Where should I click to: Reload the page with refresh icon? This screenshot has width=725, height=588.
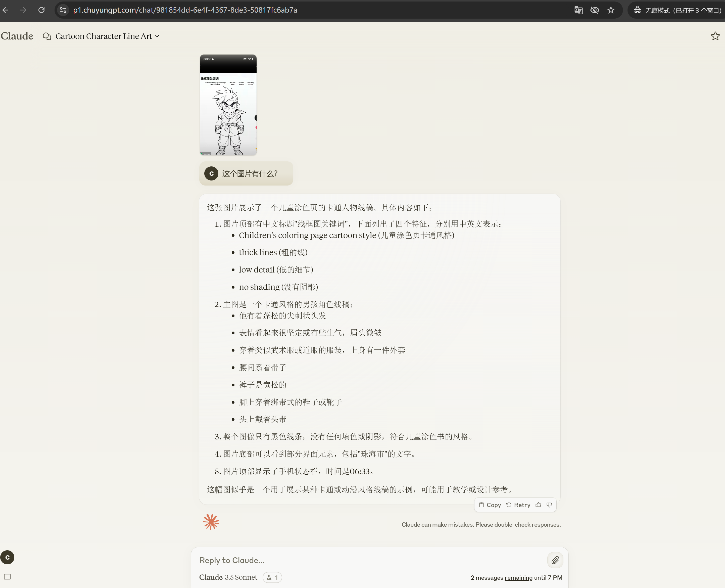coord(41,10)
